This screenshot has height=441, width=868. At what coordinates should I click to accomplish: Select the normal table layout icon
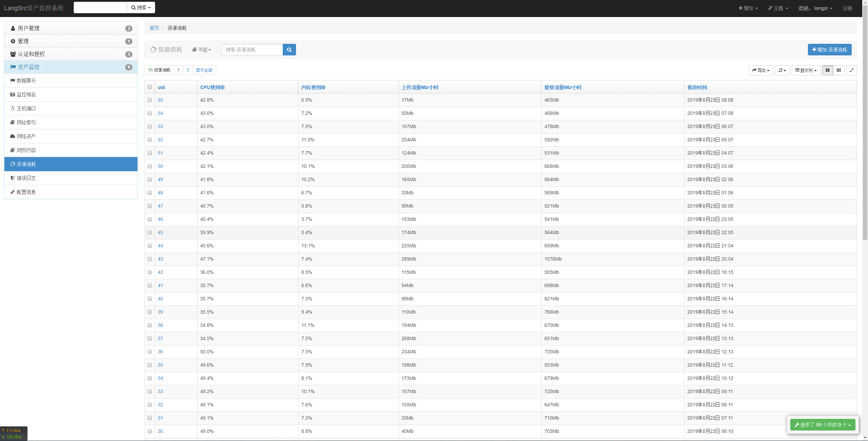point(827,70)
